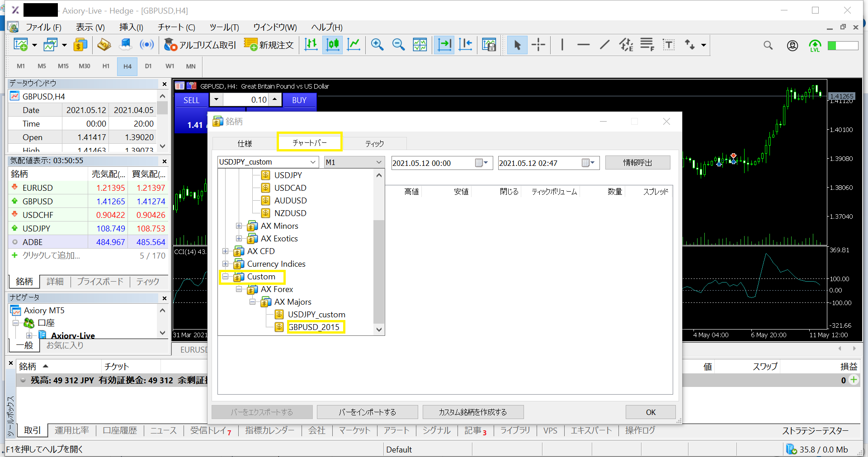Click the Algo Trading button
This screenshot has width=868, height=457.
pos(200,45)
